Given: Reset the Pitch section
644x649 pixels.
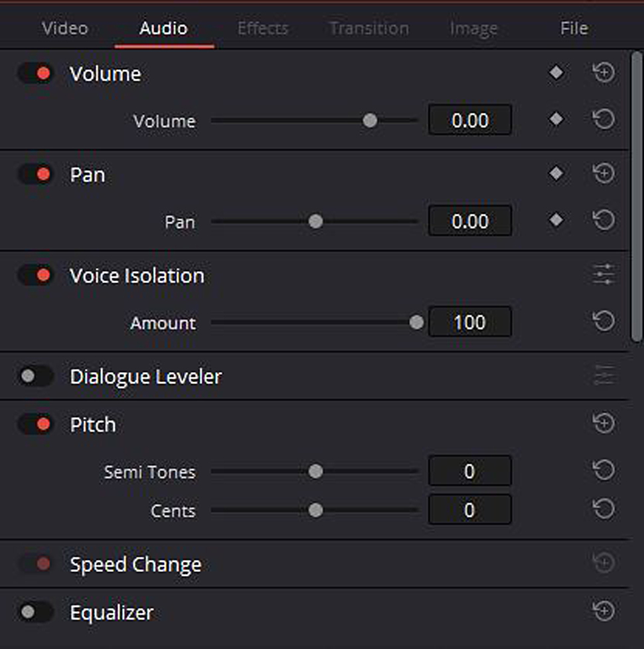Looking at the screenshot, I should (604, 423).
